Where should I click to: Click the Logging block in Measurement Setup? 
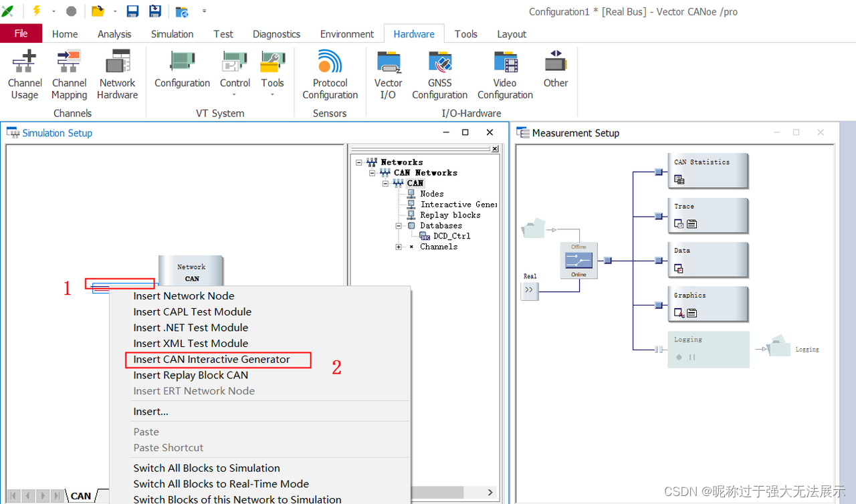coord(708,349)
